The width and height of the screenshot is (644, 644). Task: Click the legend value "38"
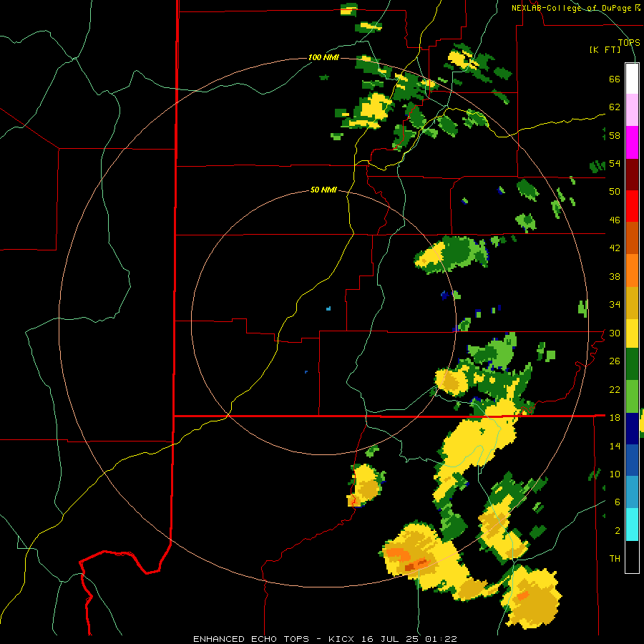coord(615,276)
